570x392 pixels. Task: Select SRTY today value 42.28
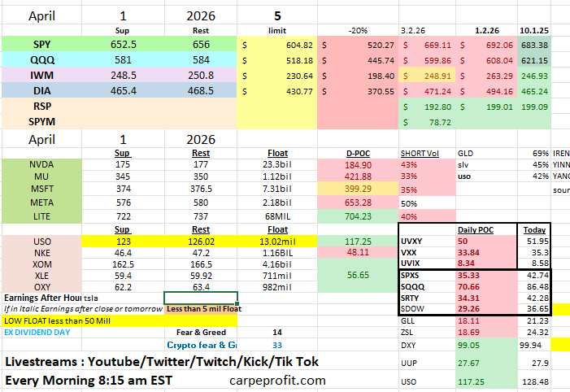coord(534,298)
